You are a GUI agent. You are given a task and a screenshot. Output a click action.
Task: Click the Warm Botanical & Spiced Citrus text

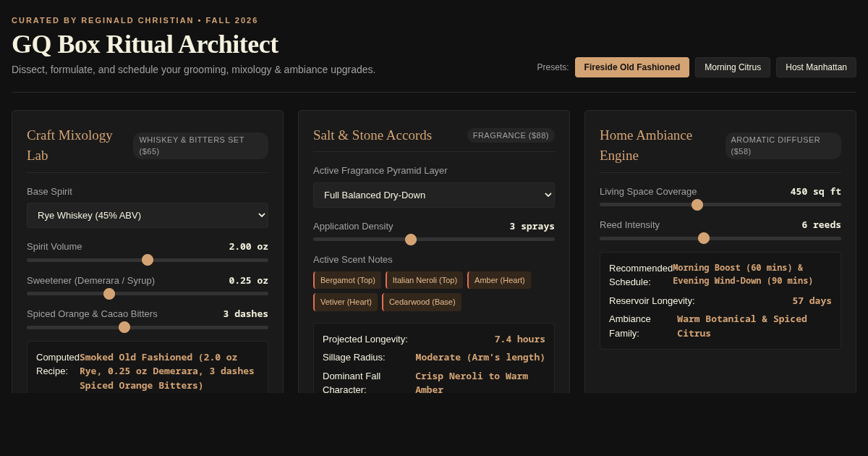(742, 326)
